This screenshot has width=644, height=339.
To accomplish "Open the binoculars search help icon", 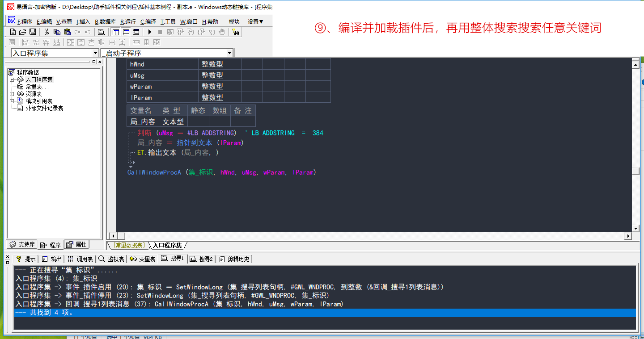I will pyautogui.click(x=236, y=32).
